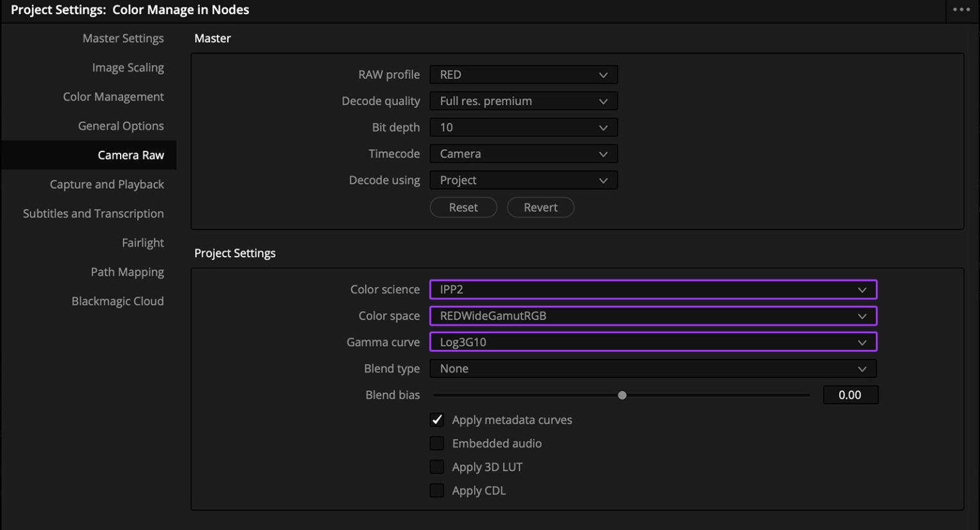Go to Color Management settings
The width and height of the screenshot is (980, 530).
[x=113, y=96]
